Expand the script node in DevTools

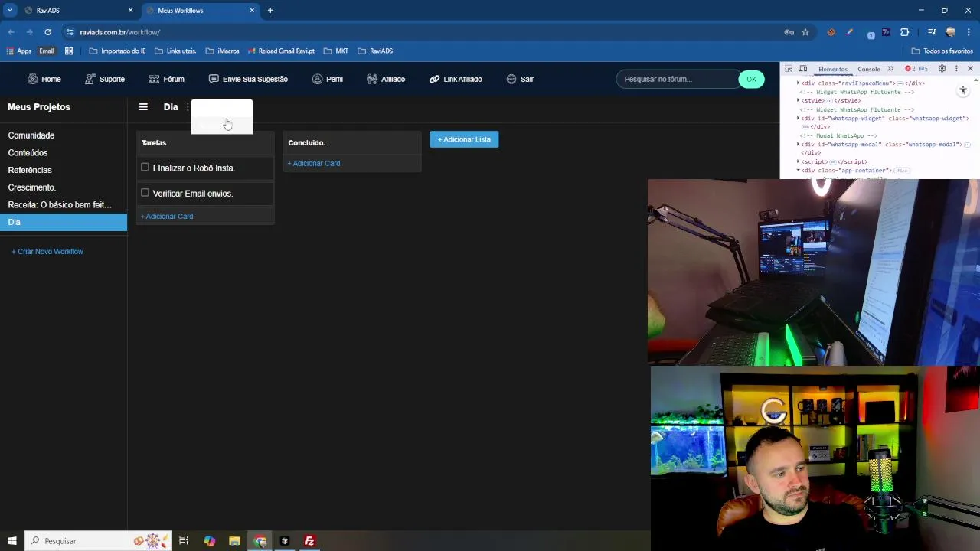pos(799,161)
